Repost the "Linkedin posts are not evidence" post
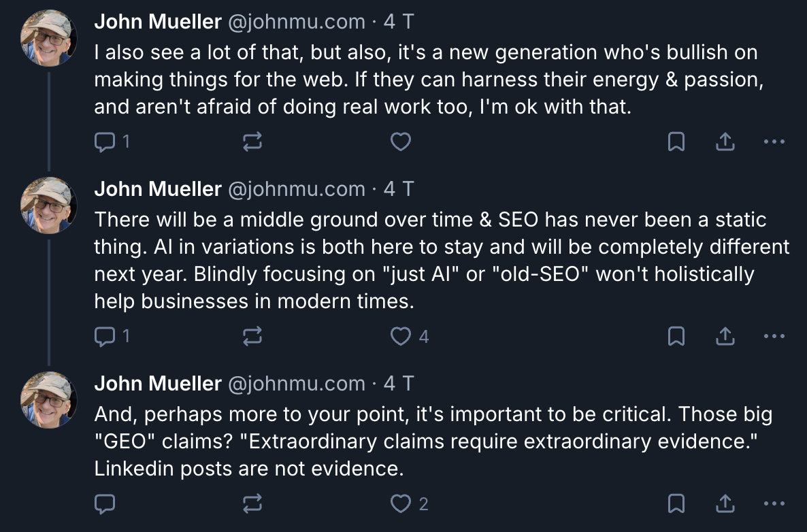 tap(252, 503)
